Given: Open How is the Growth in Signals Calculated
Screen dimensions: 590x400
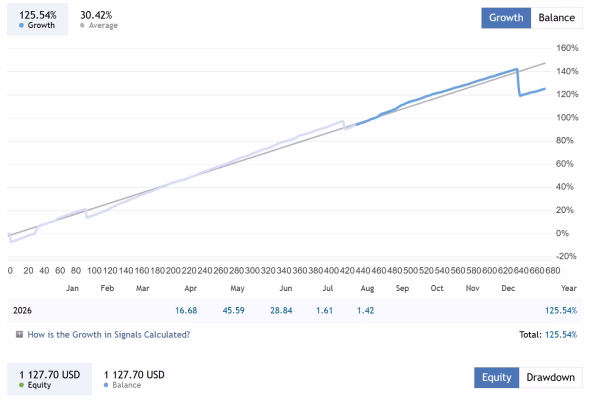Looking at the screenshot, I should click(x=109, y=335).
